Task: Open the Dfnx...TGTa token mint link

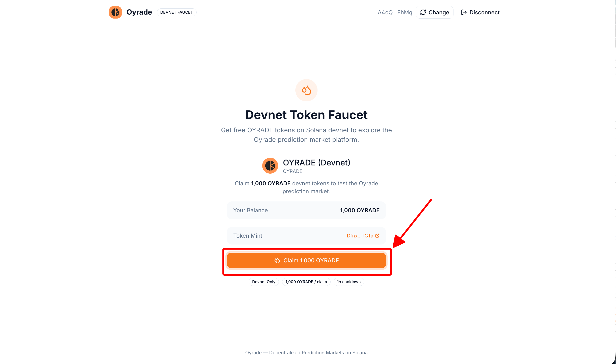Action: [360, 236]
